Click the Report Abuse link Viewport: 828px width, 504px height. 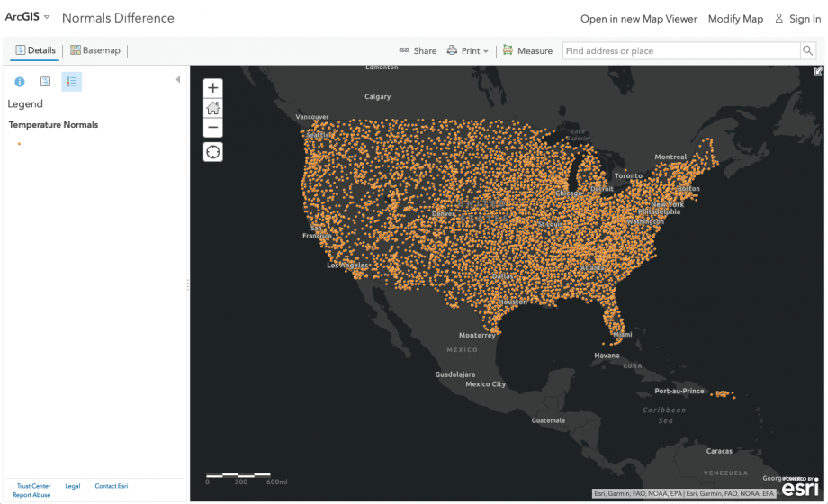[x=31, y=495]
